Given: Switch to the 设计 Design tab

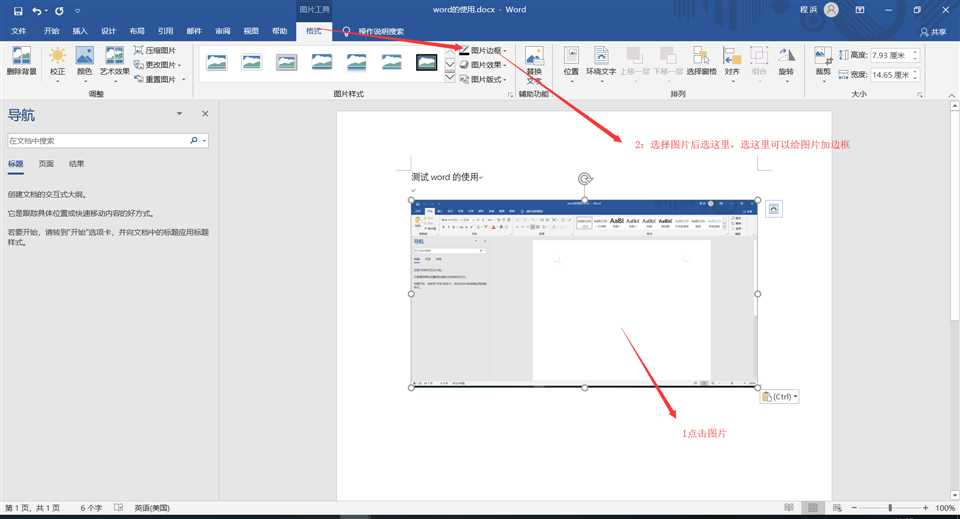Looking at the screenshot, I should [x=108, y=31].
